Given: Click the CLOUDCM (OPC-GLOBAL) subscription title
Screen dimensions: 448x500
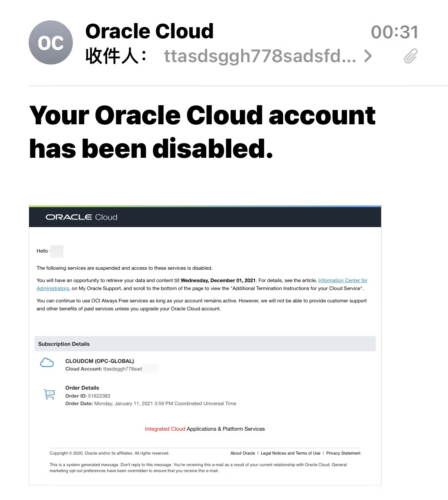Looking at the screenshot, I should click(100, 361).
